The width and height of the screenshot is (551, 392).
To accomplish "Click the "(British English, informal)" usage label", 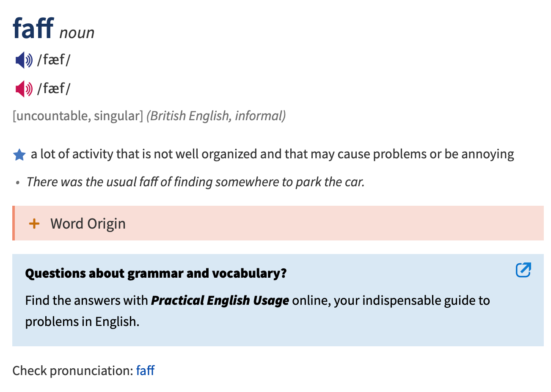I will pyautogui.click(x=216, y=116).
